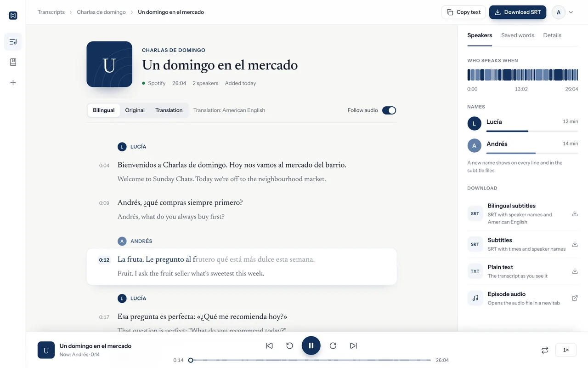Toggle the loop repeat icon

coord(545,350)
